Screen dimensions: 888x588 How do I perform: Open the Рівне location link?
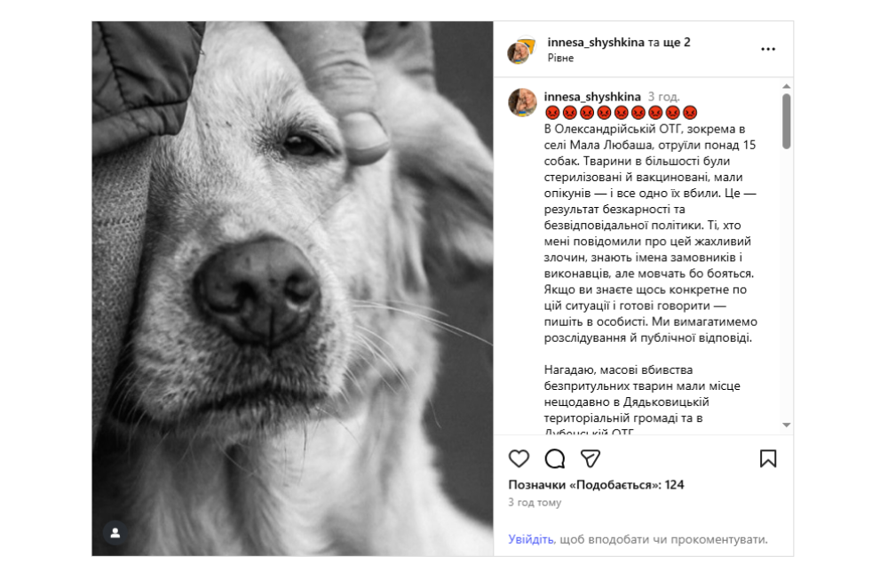(x=560, y=58)
